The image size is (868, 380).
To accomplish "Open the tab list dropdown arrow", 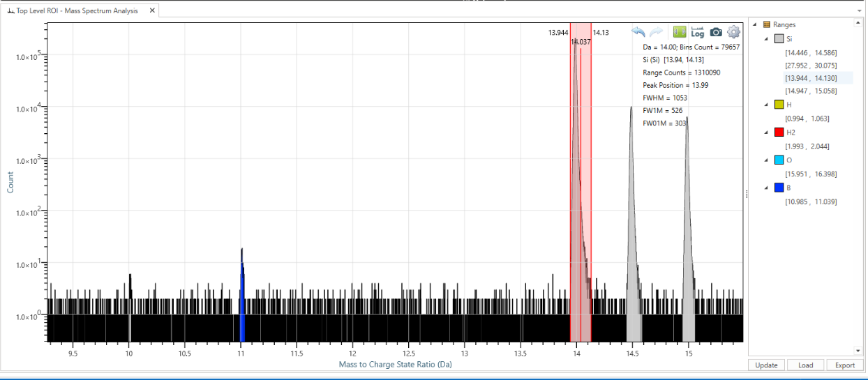I will (x=859, y=10).
